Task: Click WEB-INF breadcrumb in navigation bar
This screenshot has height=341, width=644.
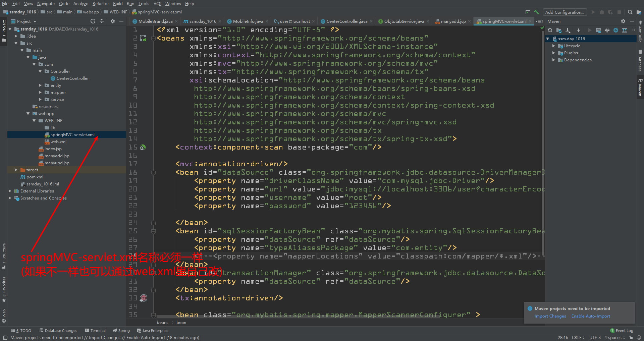Action: click(115, 12)
